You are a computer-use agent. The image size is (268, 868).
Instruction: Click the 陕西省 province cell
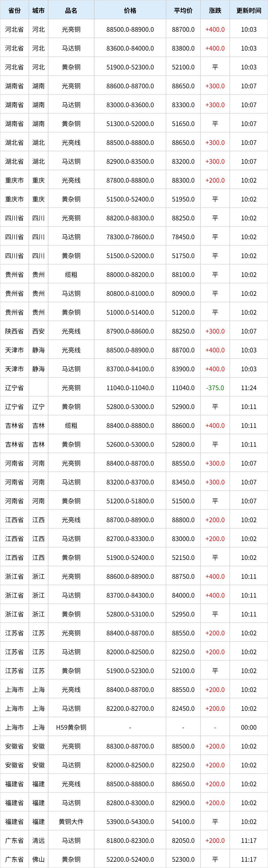pos(14,331)
